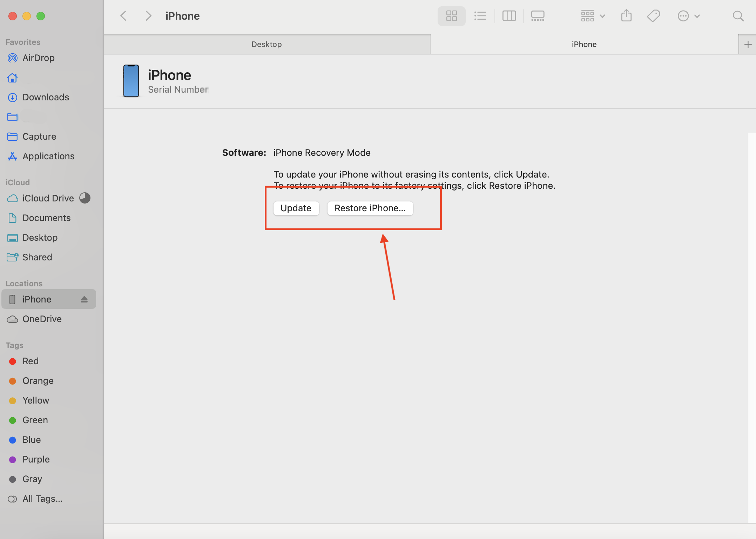Viewport: 756px width, 539px height.
Task: Switch to icon grid view
Action: tap(451, 16)
